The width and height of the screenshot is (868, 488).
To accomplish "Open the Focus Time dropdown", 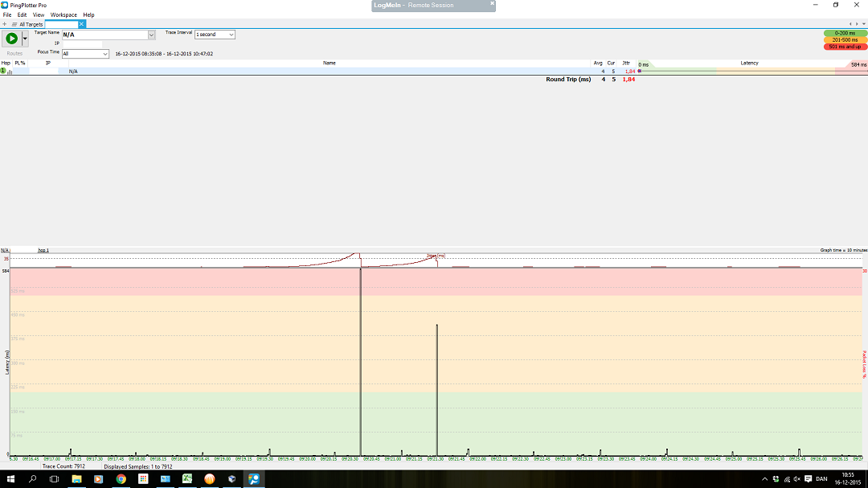I will [x=104, y=54].
